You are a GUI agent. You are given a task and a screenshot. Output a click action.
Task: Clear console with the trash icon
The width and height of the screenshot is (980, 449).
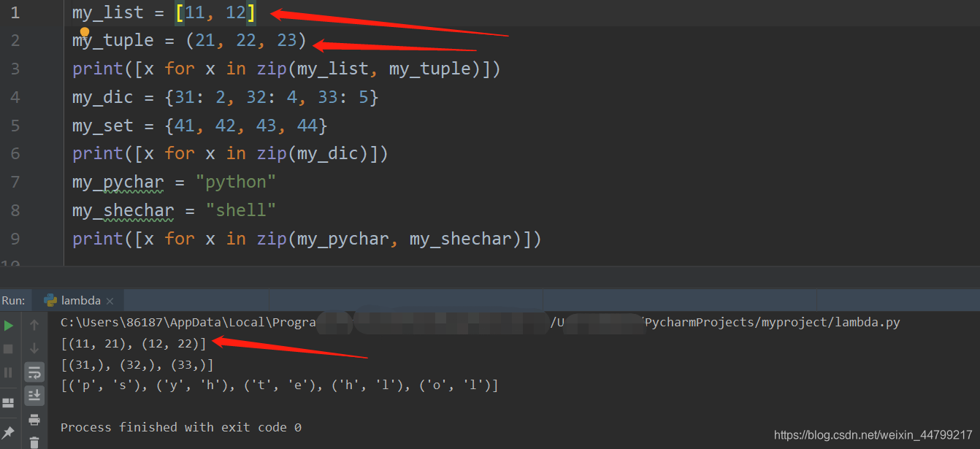(x=34, y=442)
